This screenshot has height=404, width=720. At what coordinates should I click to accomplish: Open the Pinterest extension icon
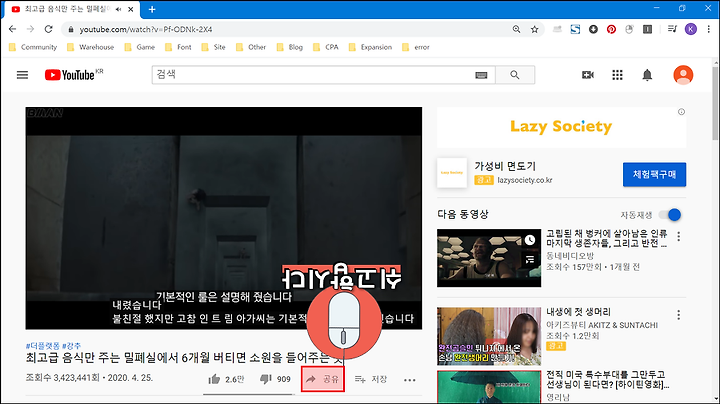pos(611,29)
